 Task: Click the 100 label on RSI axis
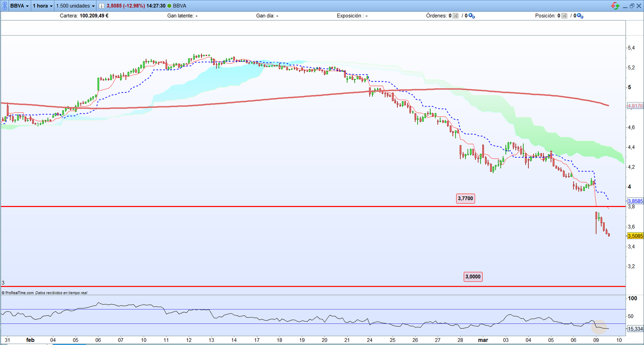pos(633,298)
